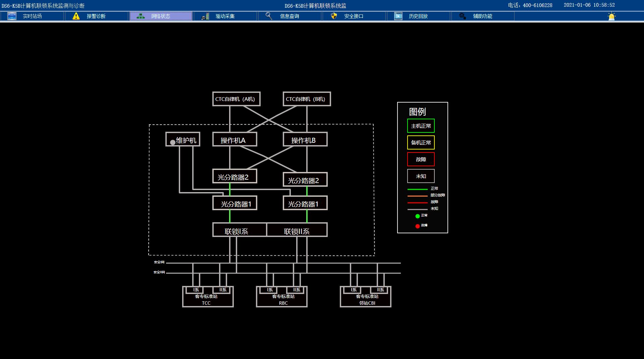Switch to the 历史回放 tab
This screenshot has height=359, width=644.
419,16
